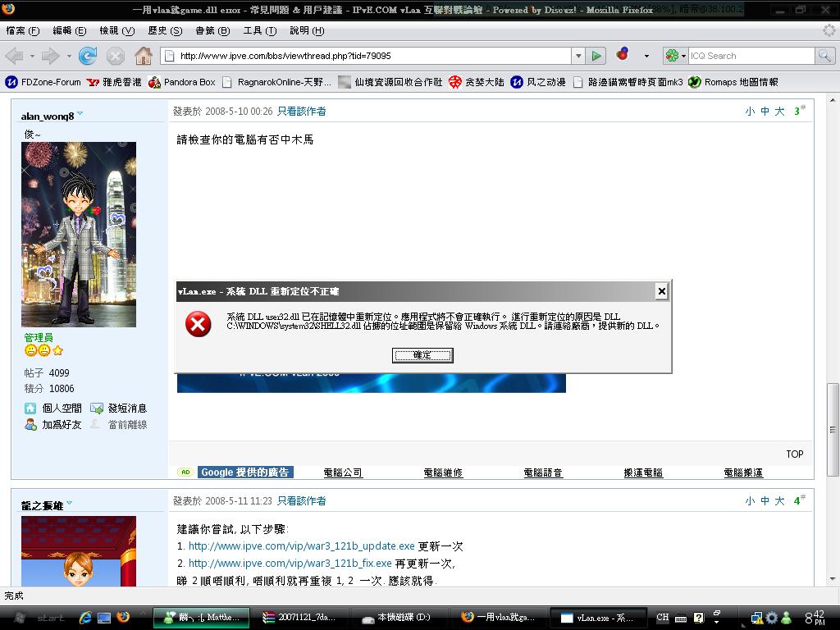This screenshot has height=630, width=840.
Task: Set post 3 font size to 大
Action: pos(779,112)
